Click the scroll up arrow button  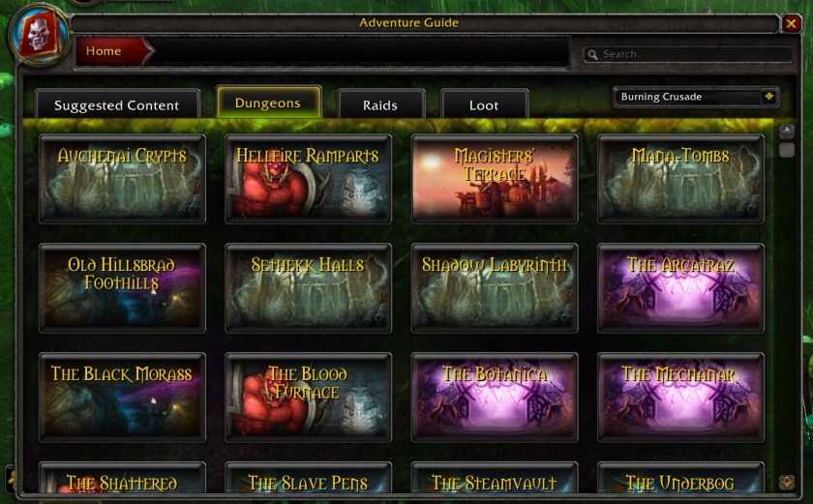click(x=787, y=131)
